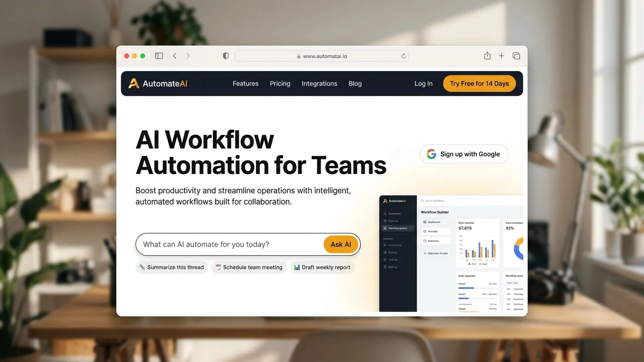Click the bar chart icon on Draft chip

click(297, 267)
